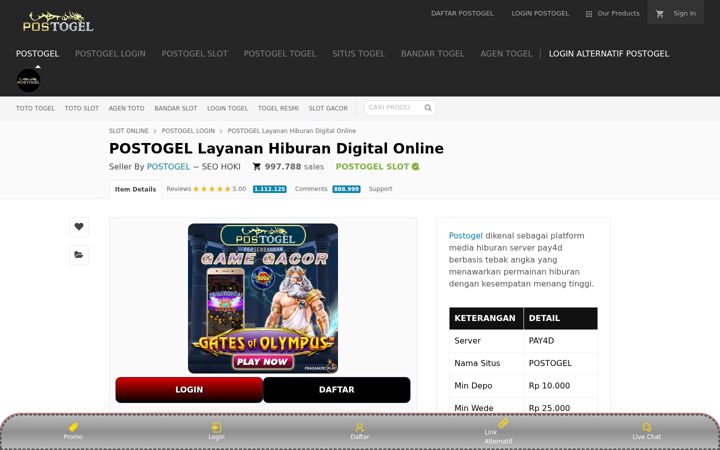Click the green verified badge icon
The width and height of the screenshot is (720, 450).
416,167
